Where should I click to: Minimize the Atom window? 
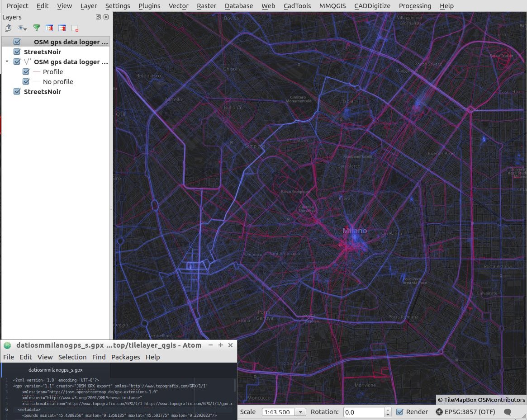210,345
